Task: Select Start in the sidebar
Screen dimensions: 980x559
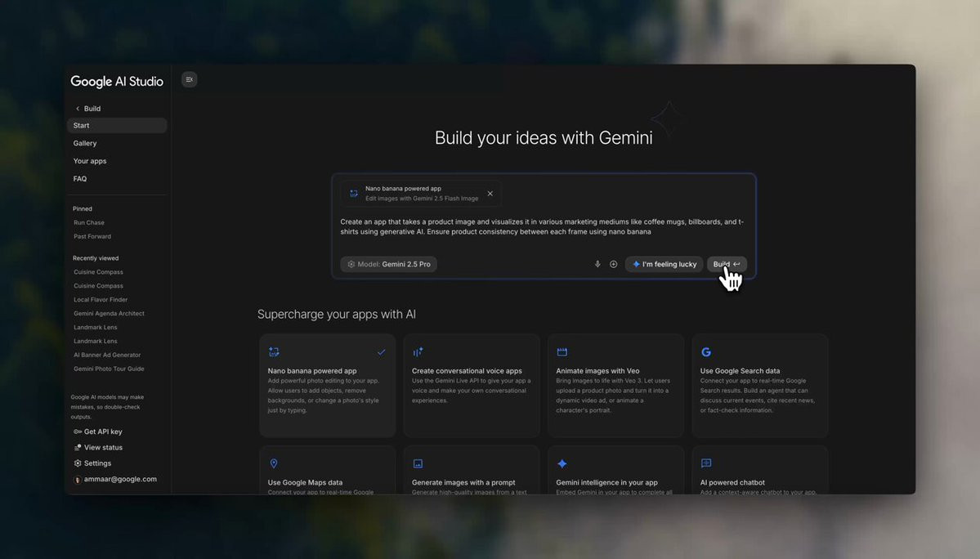Action: click(x=117, y=126)
